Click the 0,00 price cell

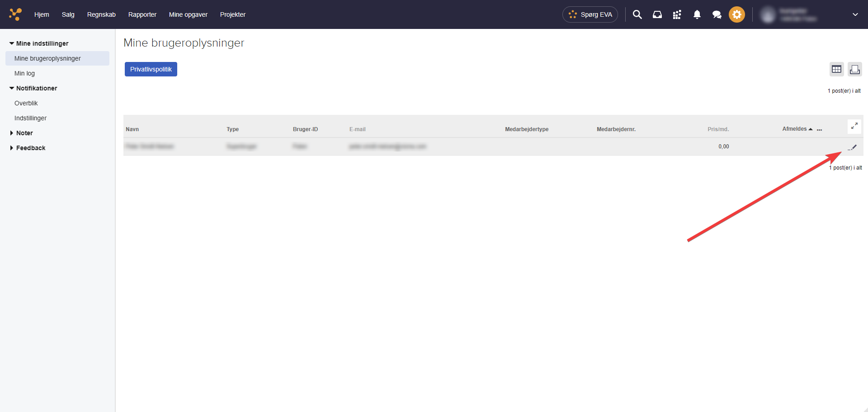pos(723,147)
